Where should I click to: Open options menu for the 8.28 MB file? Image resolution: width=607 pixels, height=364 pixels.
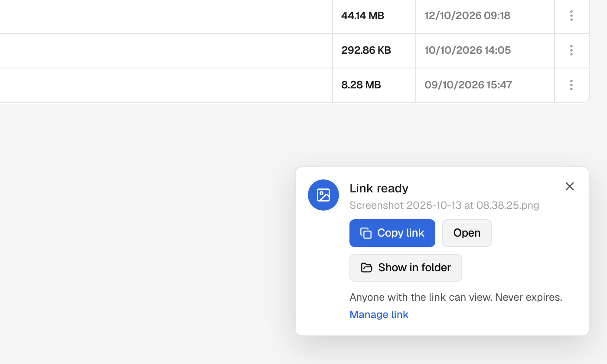(571, 85)
